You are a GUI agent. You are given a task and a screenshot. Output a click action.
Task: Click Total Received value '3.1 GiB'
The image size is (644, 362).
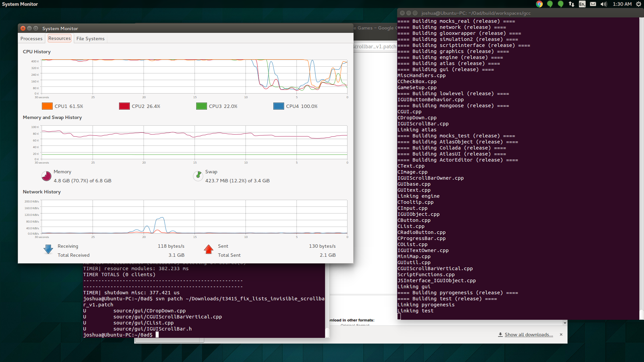click(x=176, y=255)
